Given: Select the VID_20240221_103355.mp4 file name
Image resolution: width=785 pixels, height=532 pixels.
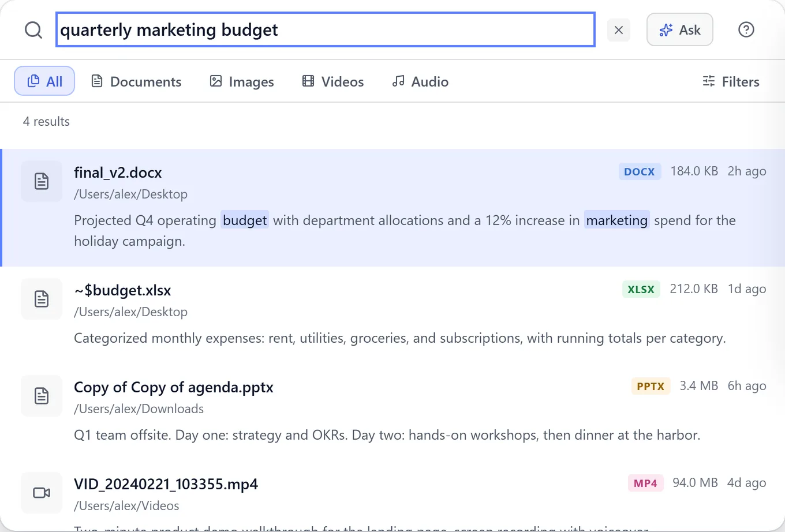Looking at the screenshot, I should coord(166,484).
